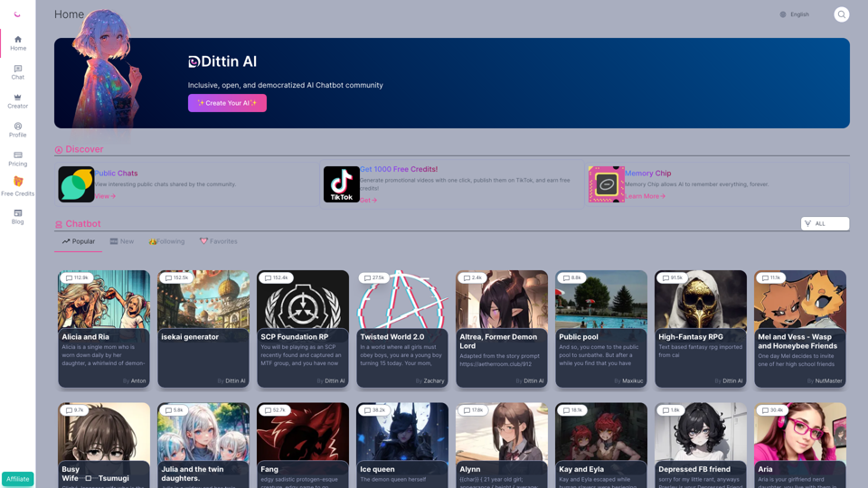This screenshot has height=488, width=868.
Task: Click the 27.5k chat count on Twisted World 2.0
Action: [373, 277]
